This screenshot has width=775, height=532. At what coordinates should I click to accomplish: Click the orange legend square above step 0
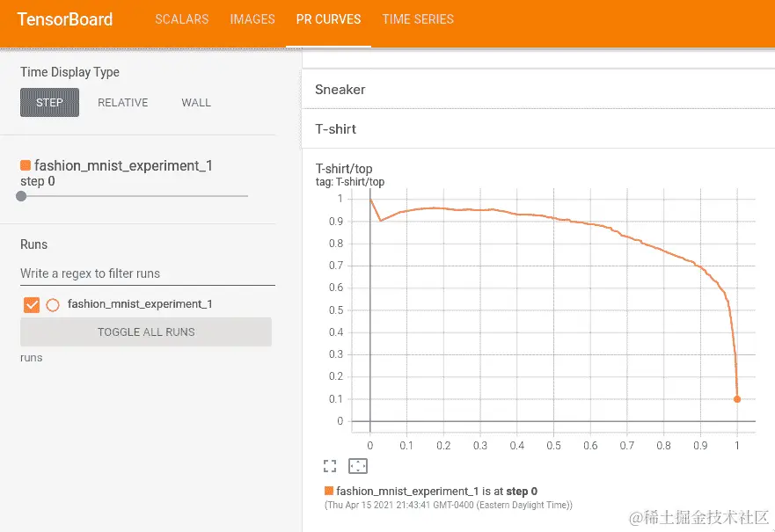click(329, 491)
